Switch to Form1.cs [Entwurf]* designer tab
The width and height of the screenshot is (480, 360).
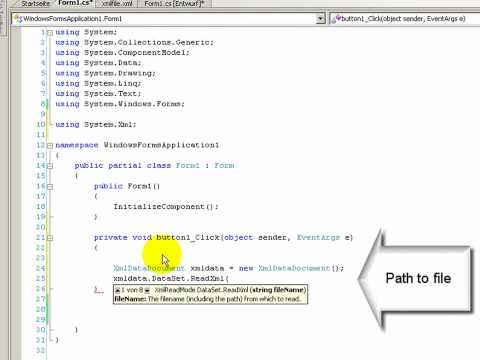point(174,4)
